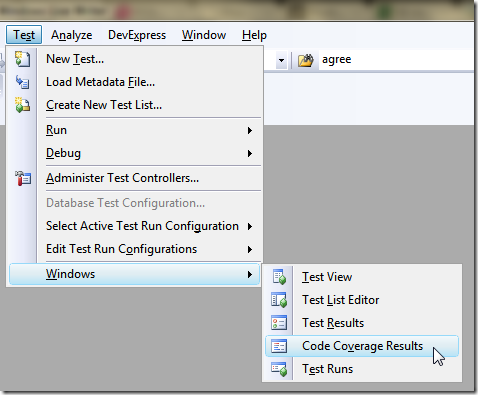This screenshot has height=395, width=478.
Task: Click the Administer Test Controllers icon
Action: (x=23, y=178)
